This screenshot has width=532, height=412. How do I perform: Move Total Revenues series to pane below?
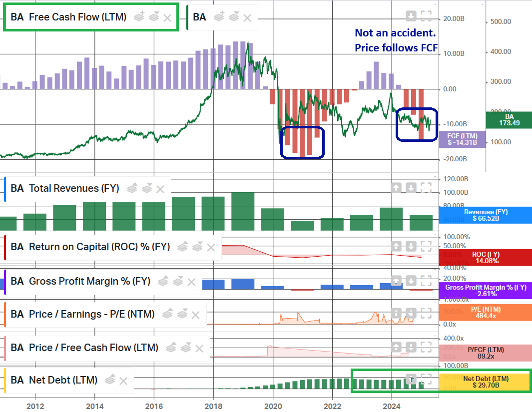(147, 188)
